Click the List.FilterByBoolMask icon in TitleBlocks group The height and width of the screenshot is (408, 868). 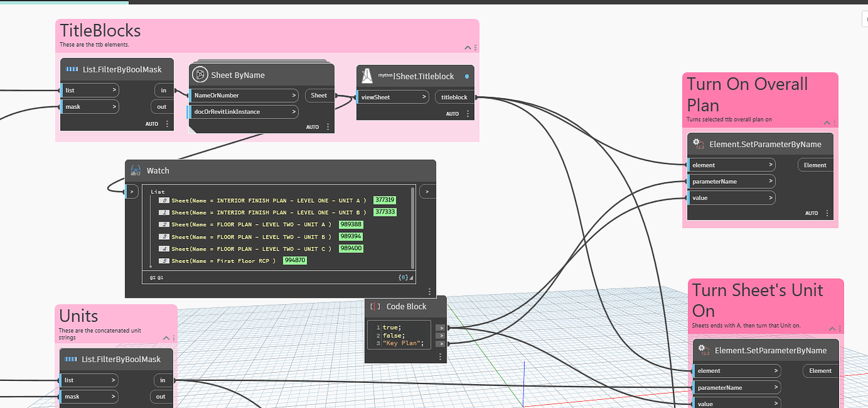point(72,70)
